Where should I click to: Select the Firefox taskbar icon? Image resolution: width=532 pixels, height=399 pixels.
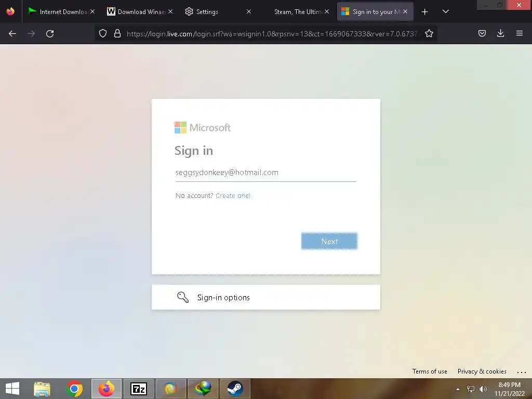(x=107, y=389)
